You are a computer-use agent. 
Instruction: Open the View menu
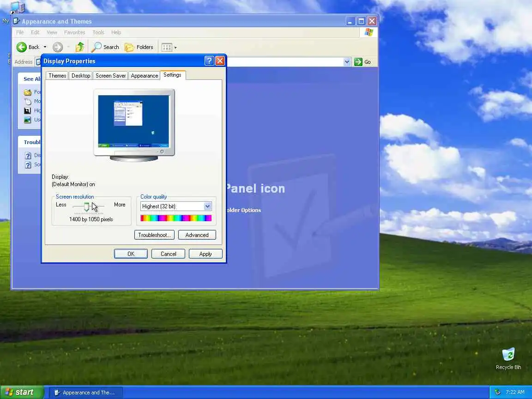coord(52,32)
